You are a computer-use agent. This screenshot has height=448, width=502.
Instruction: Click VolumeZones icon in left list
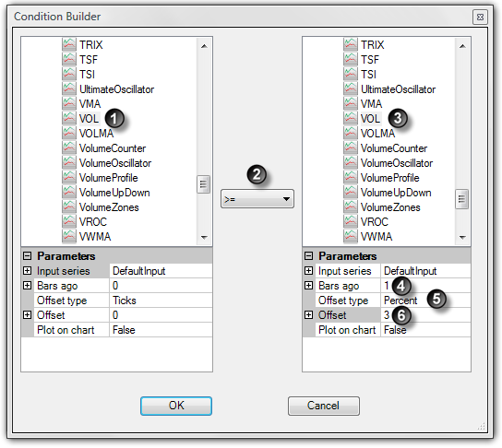coord(69,206)
